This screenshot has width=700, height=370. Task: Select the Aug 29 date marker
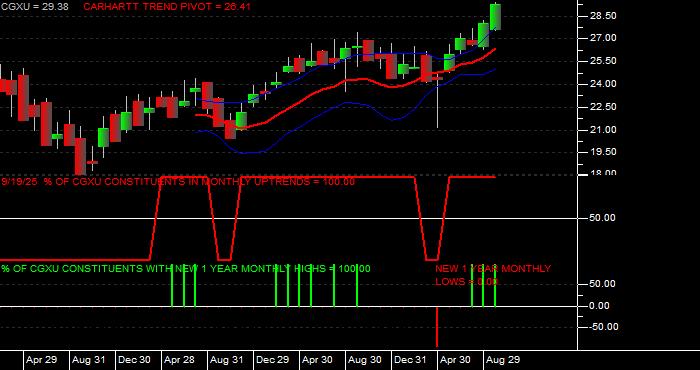503,360
